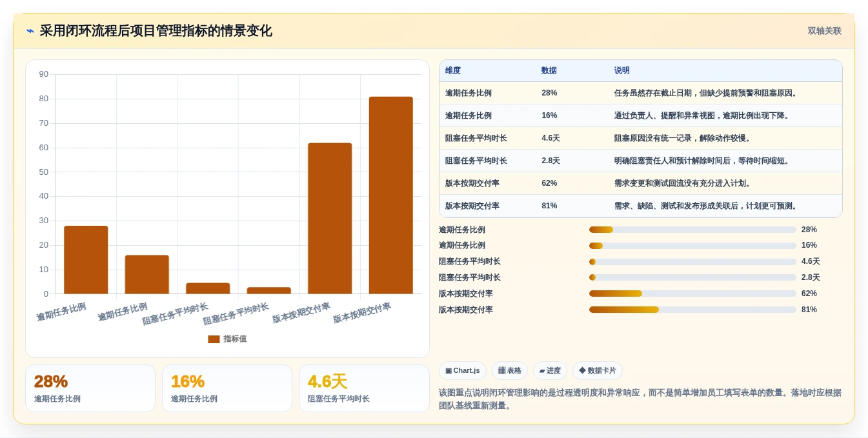The width and height of the screenshot is (868, 438).
Task: Click the 16% 逾期任务比例 summary card
Action: pyautogui.click(x=227, y=388)
